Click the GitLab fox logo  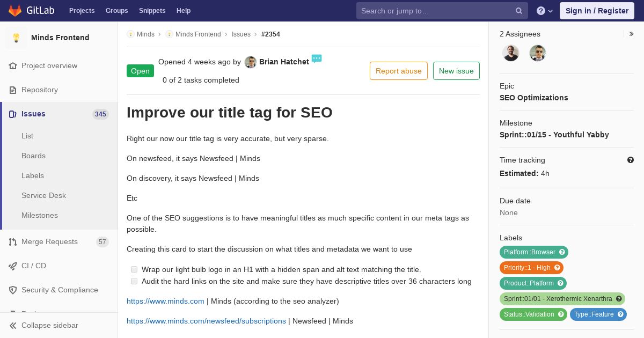pyautogui.click(x=15, y=11)
